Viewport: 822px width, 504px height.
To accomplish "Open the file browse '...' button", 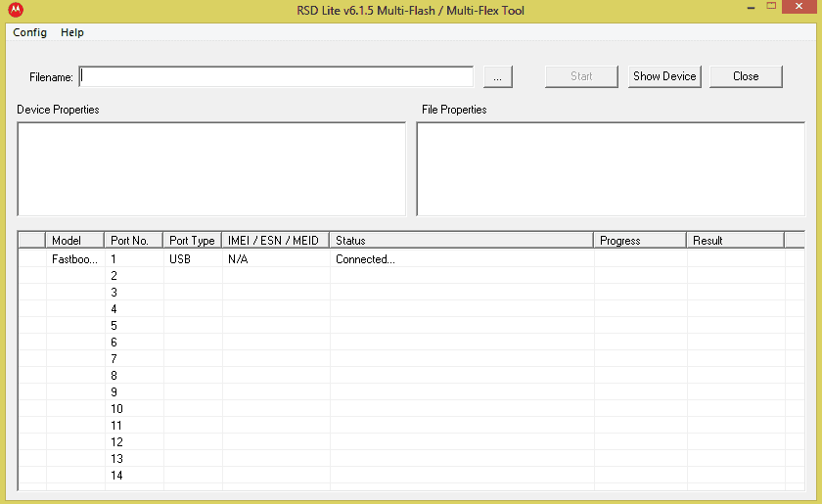I will click(x=497, y=76).
